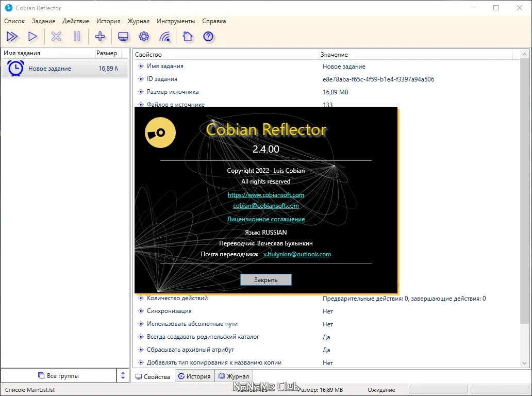The image size is (532, 396).
Task: Click bullet icon beside Всегда создавать родительский каталог
Action: [x=141, y=337]
